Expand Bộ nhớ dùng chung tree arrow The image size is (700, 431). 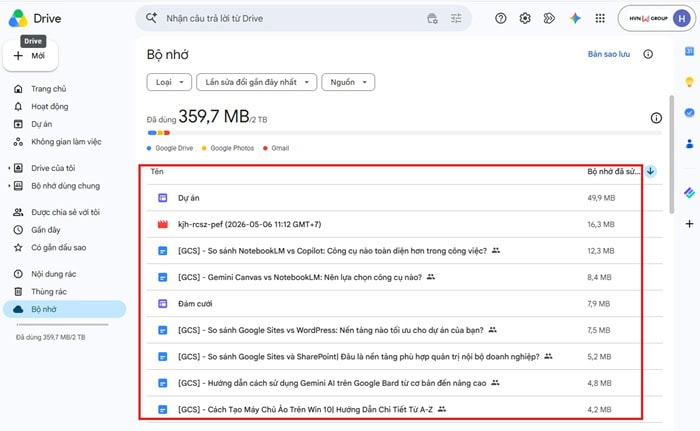(x=8, y=186)
